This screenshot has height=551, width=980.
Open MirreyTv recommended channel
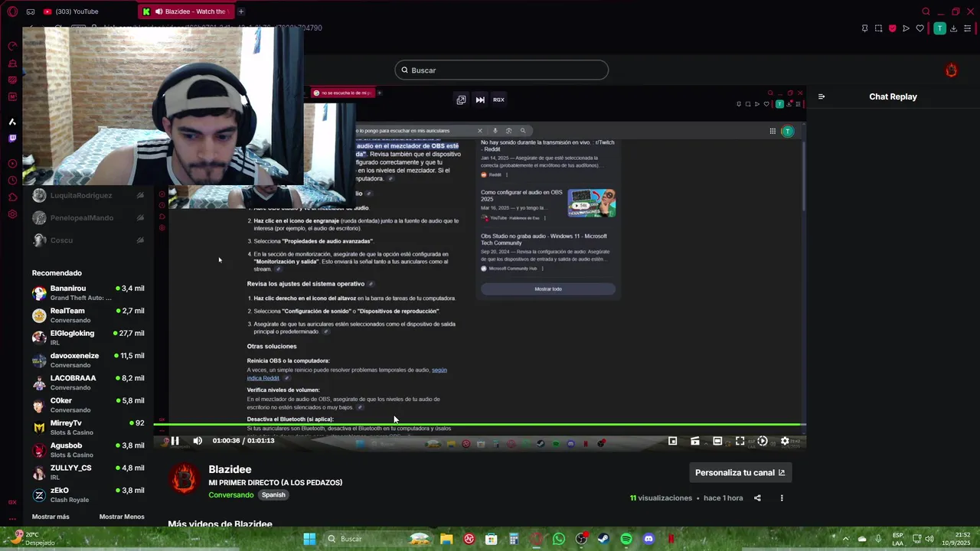coord(89,427)
